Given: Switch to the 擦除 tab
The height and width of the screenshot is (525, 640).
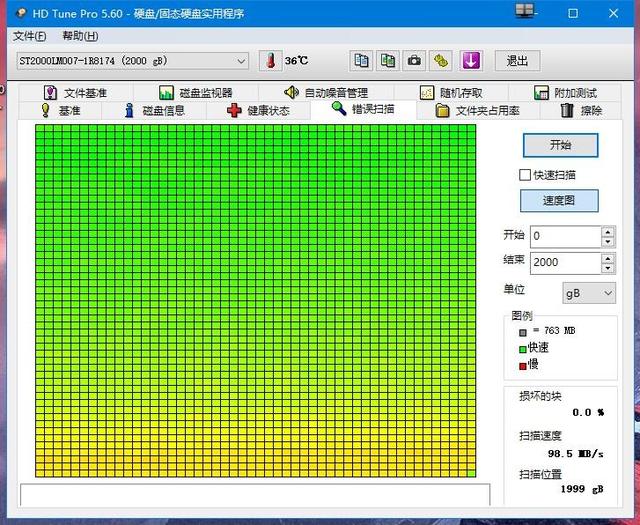Looking at the screenshot, I should (x=581, y=111).
